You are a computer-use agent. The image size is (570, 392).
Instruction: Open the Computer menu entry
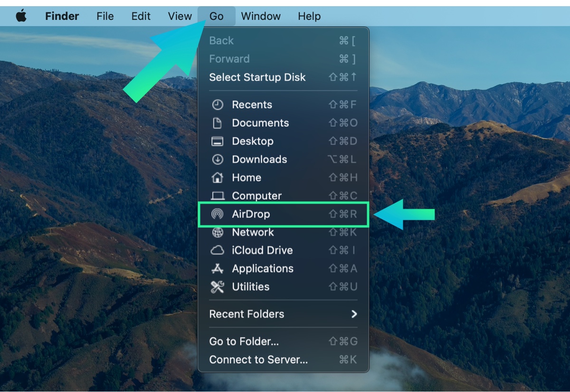tap(256, 196)
